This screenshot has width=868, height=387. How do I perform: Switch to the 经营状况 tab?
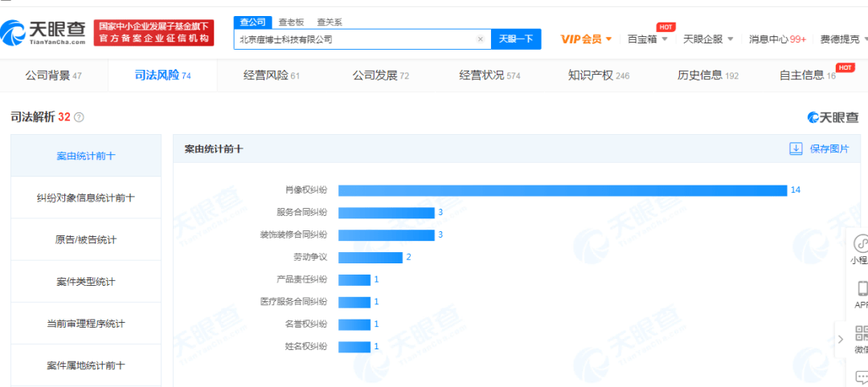[x=489, y=75]
